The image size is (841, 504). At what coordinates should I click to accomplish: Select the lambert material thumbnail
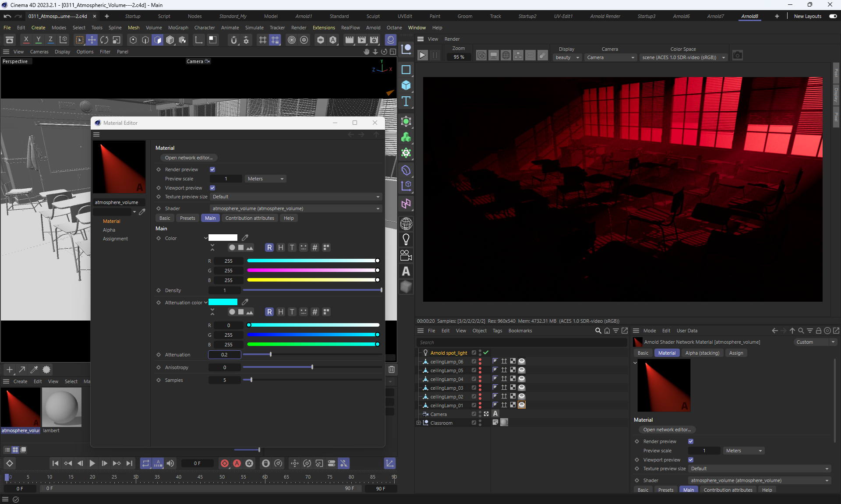click(62, 407)
